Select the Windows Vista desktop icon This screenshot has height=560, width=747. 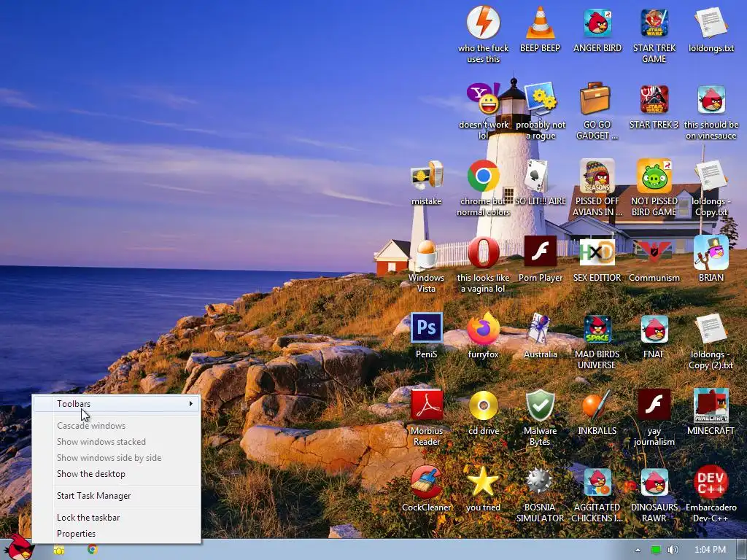coord(425,254)
